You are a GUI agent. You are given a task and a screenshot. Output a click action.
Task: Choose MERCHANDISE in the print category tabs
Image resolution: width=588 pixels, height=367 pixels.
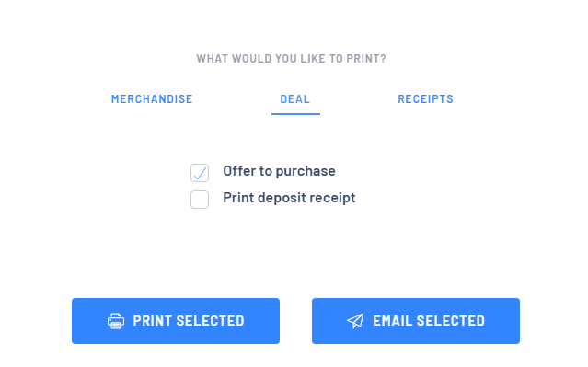[x=152, y=99]
